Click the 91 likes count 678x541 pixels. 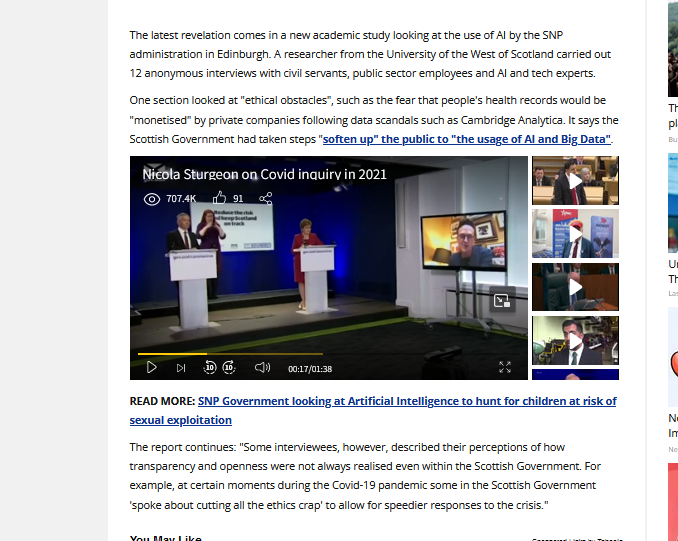point(238,198)
